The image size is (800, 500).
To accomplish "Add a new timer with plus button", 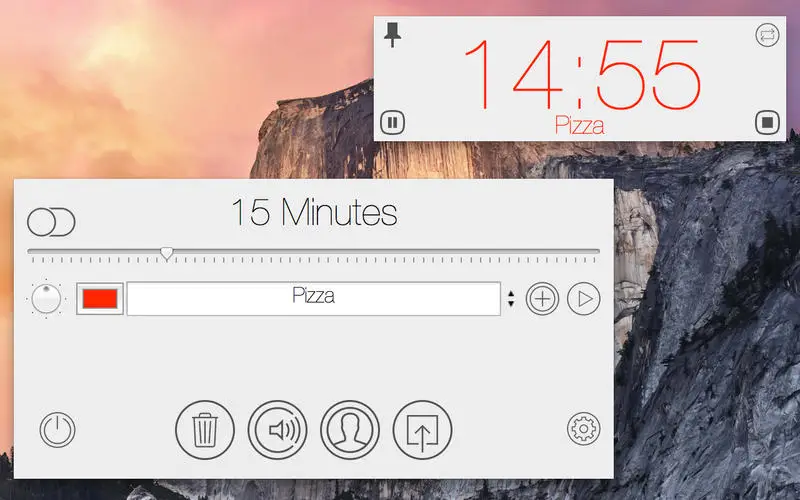I will (542, 298).
